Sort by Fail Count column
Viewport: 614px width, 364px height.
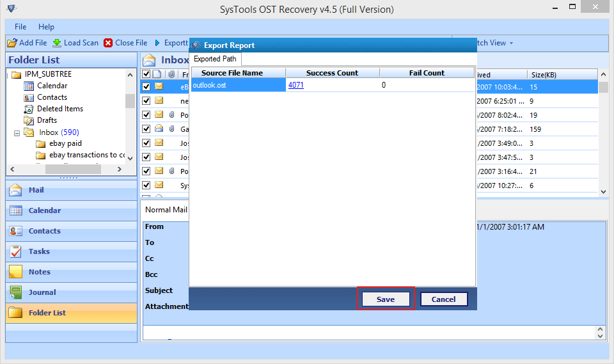(427, 73)
